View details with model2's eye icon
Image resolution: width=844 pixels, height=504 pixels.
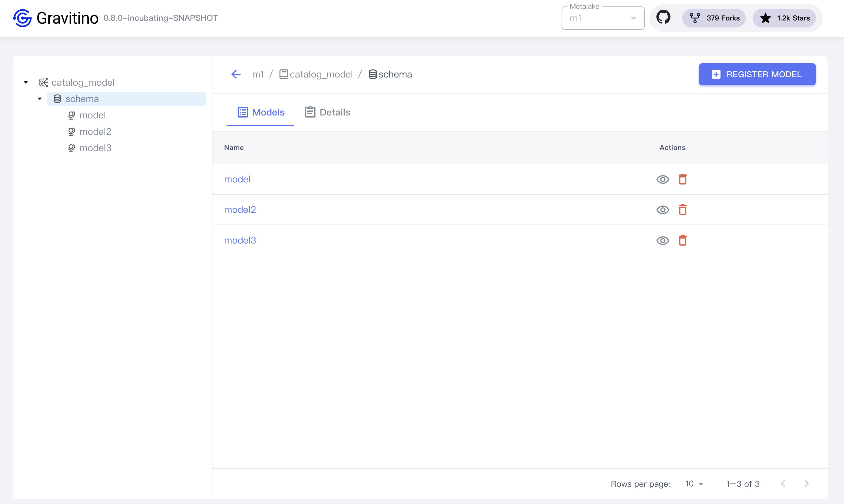(x=663, y=210)
